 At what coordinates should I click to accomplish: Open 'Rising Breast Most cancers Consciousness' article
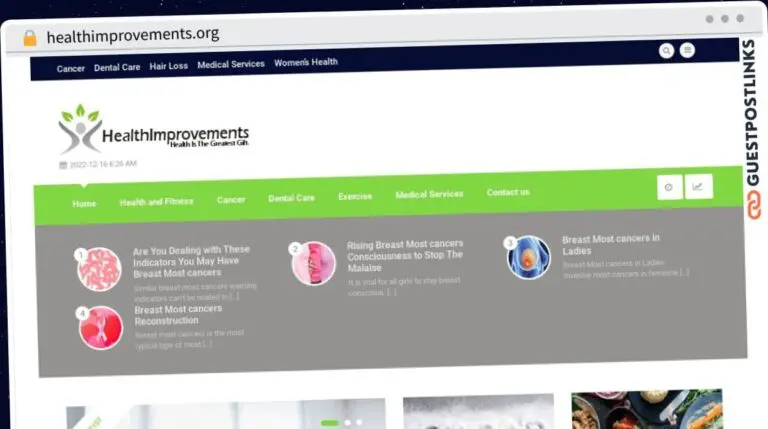(x=405, y=256)
